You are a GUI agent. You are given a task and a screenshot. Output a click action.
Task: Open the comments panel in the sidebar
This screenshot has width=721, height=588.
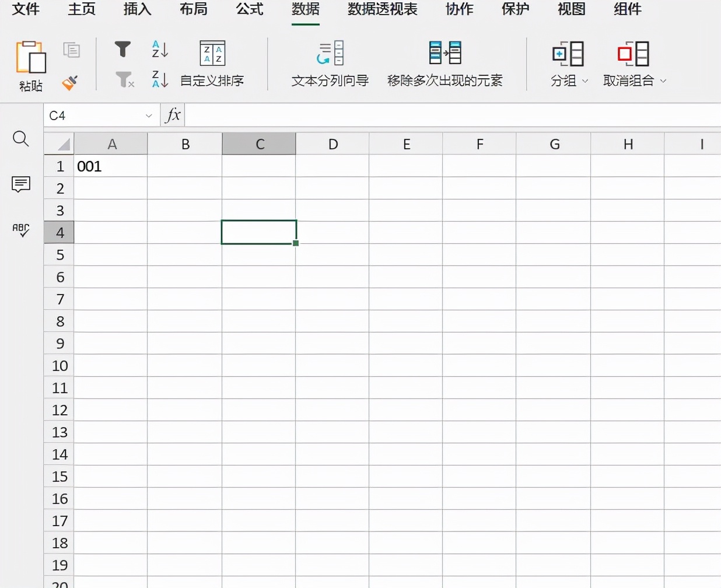coord(20,184)
